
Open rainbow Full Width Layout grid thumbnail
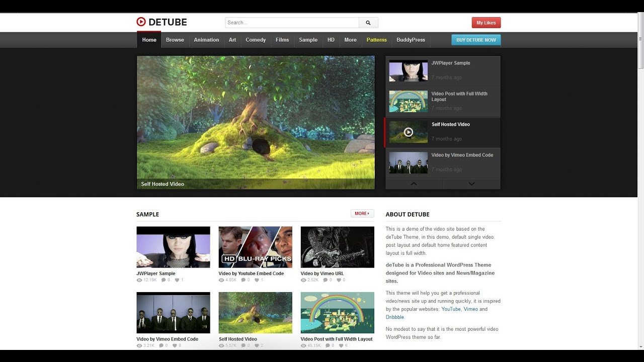click(x=337, y=313)
